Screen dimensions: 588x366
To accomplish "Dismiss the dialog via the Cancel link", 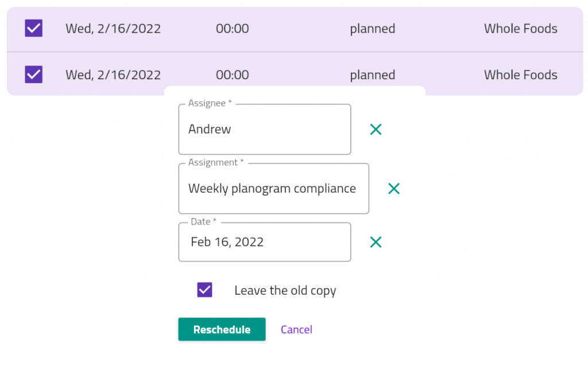I will pyautogui.click(x=296, y=329).
